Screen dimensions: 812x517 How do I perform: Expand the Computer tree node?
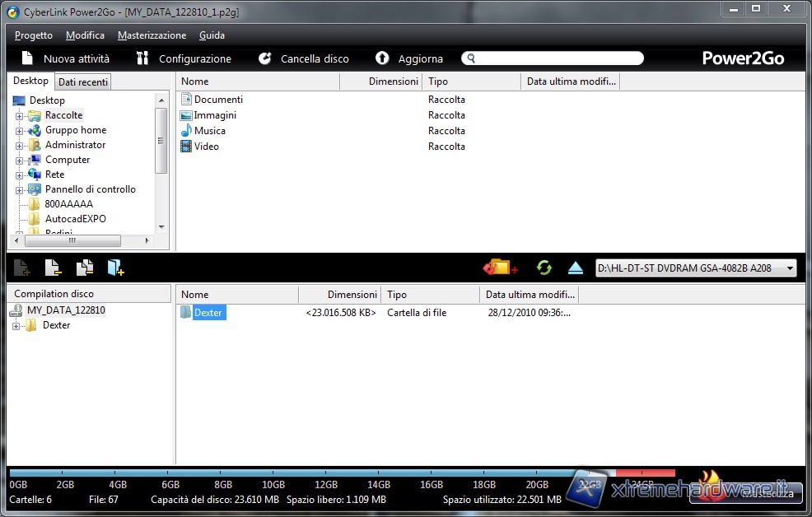(x=20, y=161)
